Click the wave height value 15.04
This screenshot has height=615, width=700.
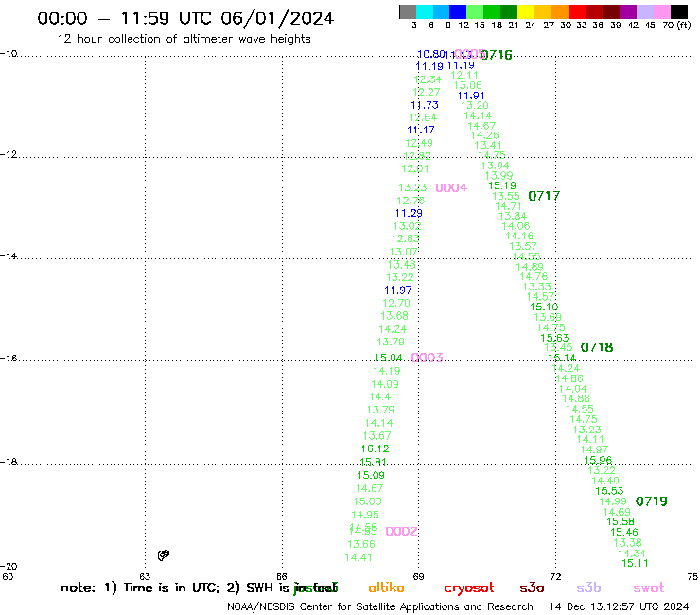[388, 358]
